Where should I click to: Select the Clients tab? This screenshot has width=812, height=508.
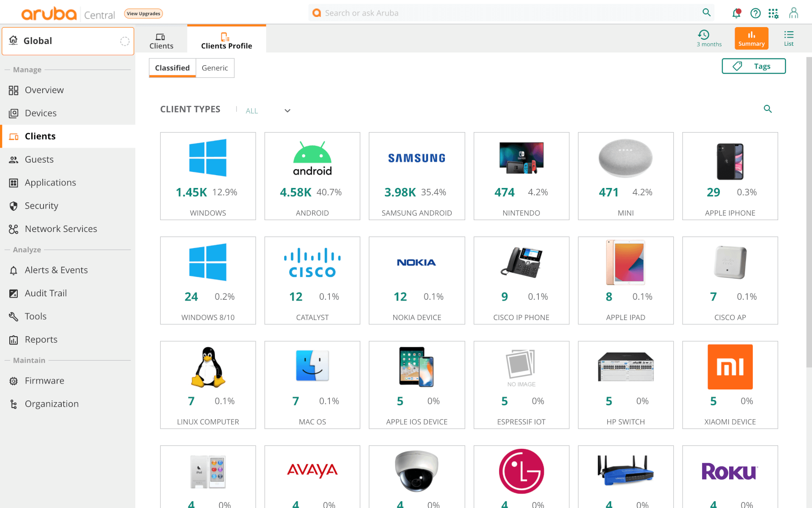pos(161,41)
